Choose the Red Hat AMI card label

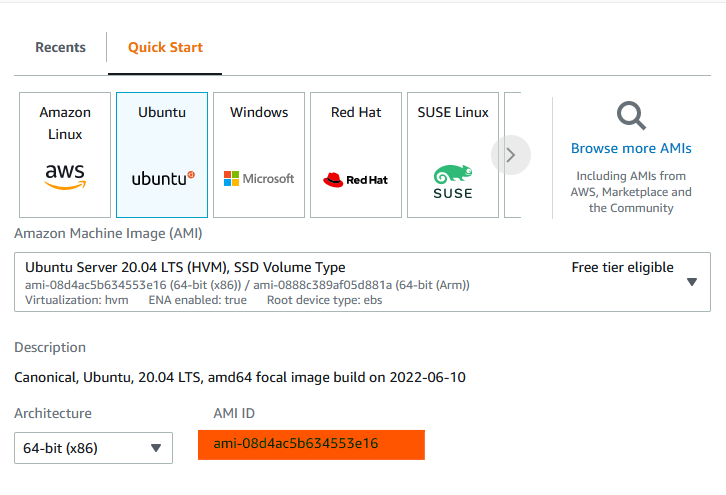coord(356,112)
